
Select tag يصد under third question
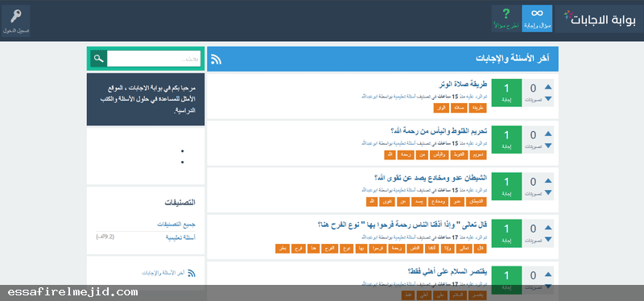pos(418,202)
